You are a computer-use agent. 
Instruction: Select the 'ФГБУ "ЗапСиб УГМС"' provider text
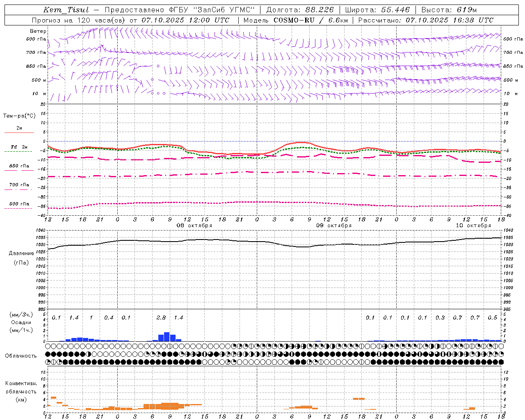[x=212, y=10]
